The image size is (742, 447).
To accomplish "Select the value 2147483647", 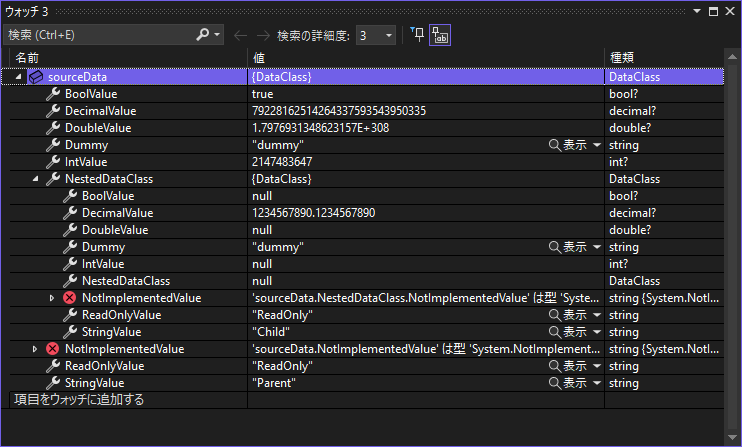I will pos(282,162).
